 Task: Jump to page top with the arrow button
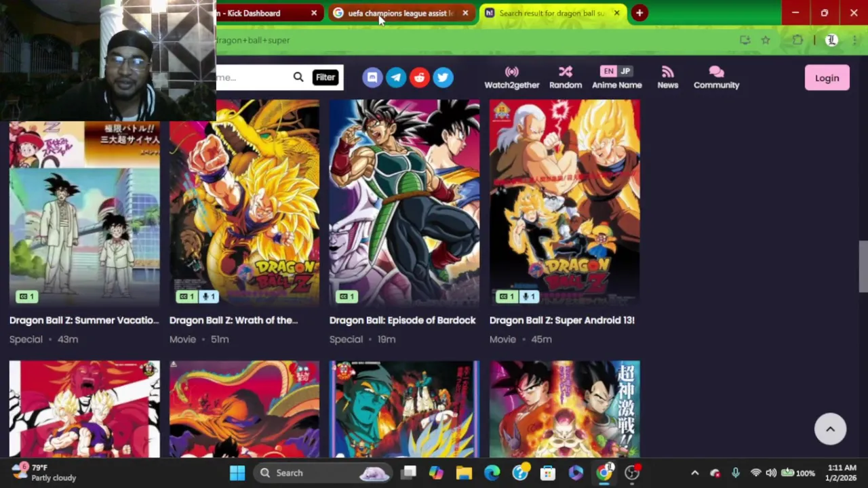830,429
